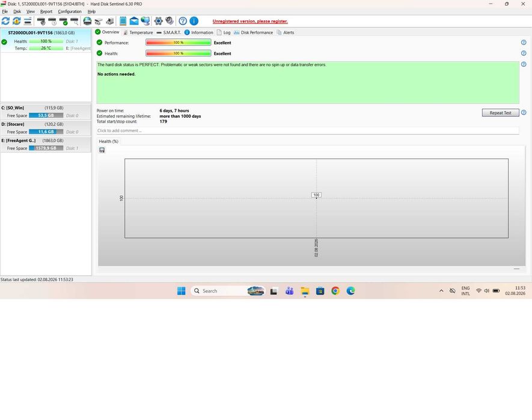Open Google Chrome from the taskbar
This screenshot has height=420, width=532.
335,291
